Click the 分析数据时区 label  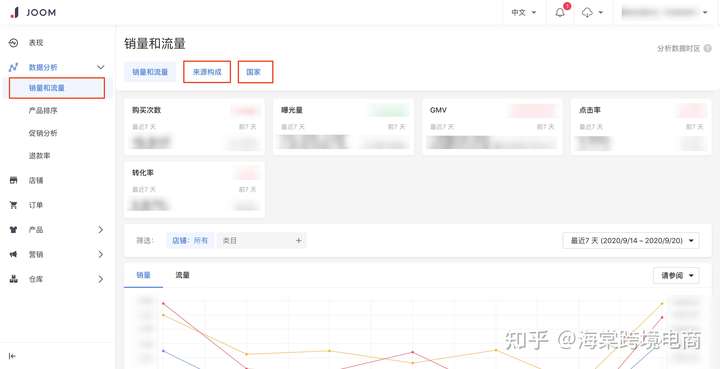tap(678, 48)
